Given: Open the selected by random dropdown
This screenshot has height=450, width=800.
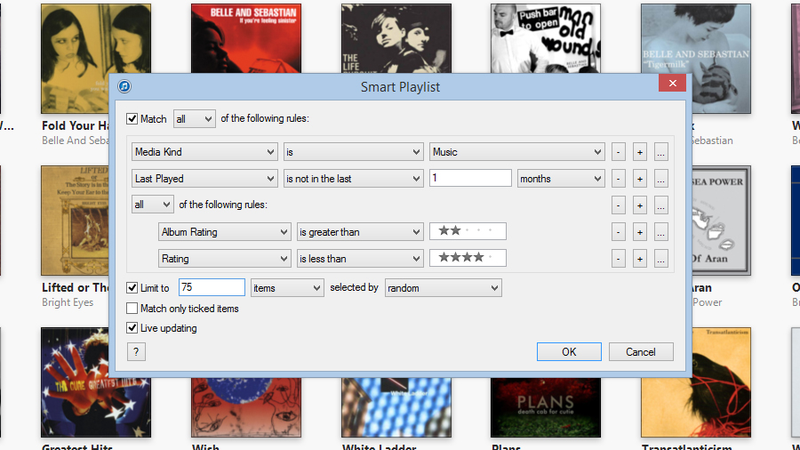Looking at the screenshot, I should pyautogui.click(x=443, y=288).
